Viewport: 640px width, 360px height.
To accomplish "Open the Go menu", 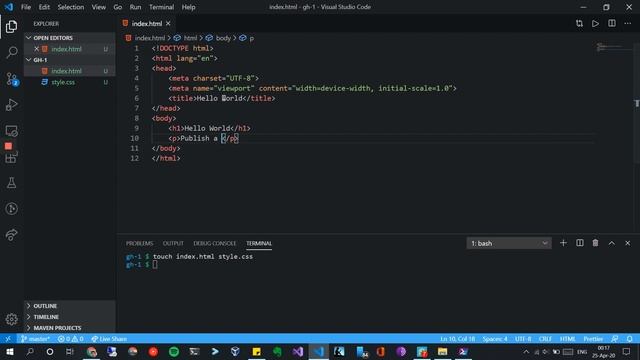I will [x=118, y=7].
